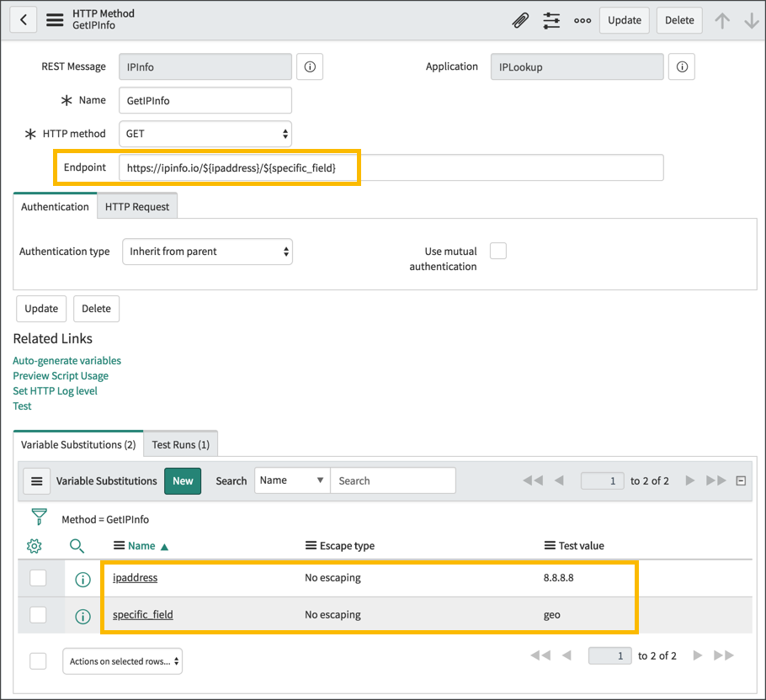The width and height of the screenshot is (766, 700).
Task: Focus the Name field GetIPInfo
Action: pos(205,101)
